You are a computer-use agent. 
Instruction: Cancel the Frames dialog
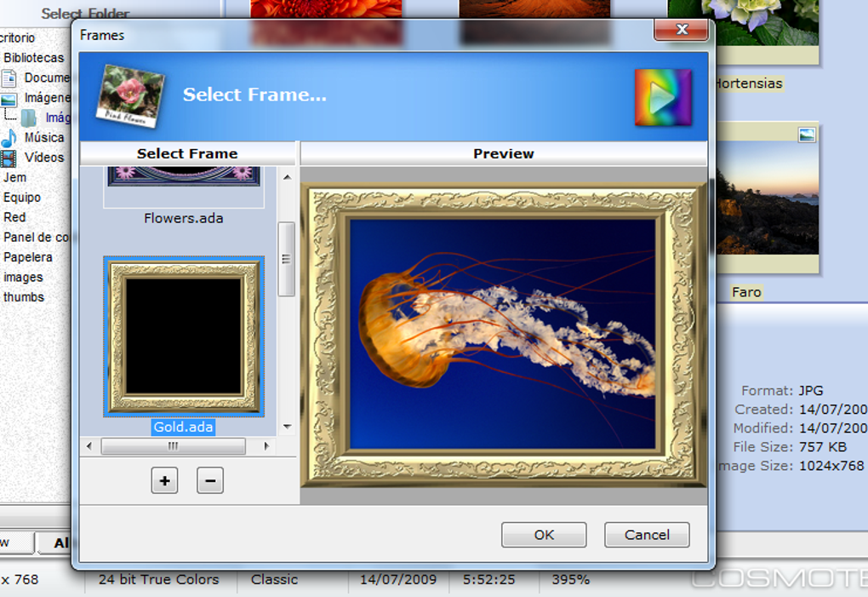647,535
